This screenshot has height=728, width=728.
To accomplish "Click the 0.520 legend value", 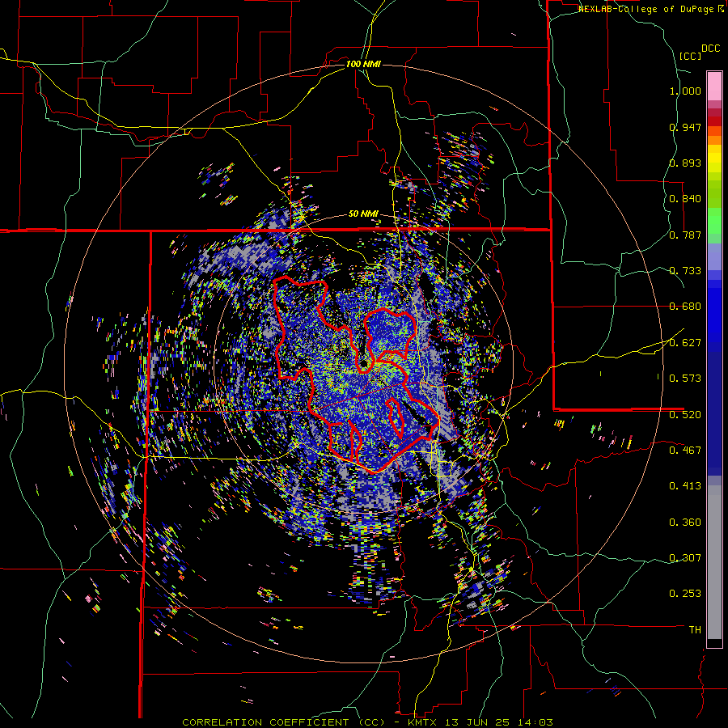I will 685,414.
